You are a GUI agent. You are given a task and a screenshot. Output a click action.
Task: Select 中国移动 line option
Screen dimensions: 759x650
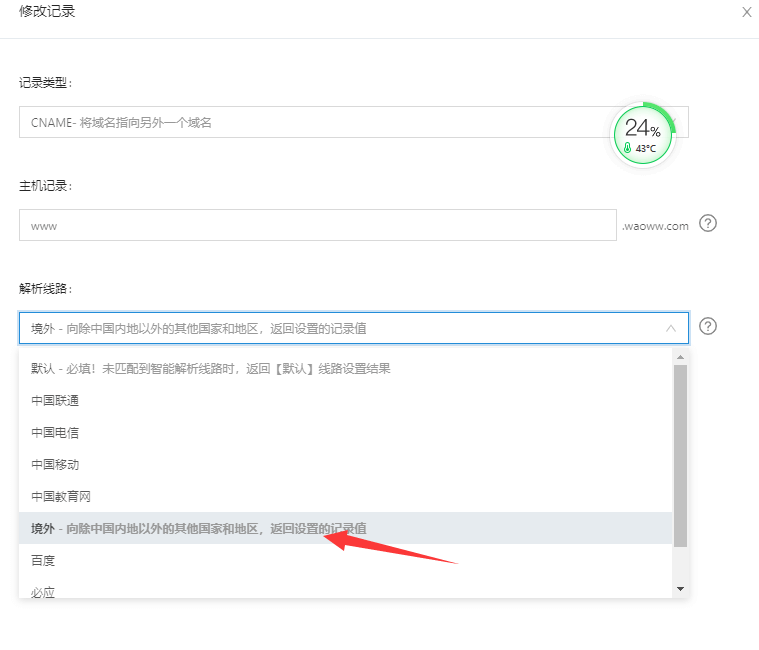pyautogui.click(x=346, y=465)
